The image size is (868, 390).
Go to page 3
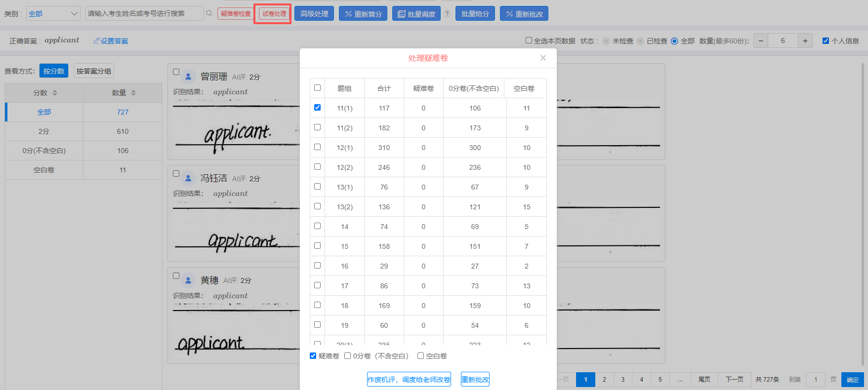point(623,380)
